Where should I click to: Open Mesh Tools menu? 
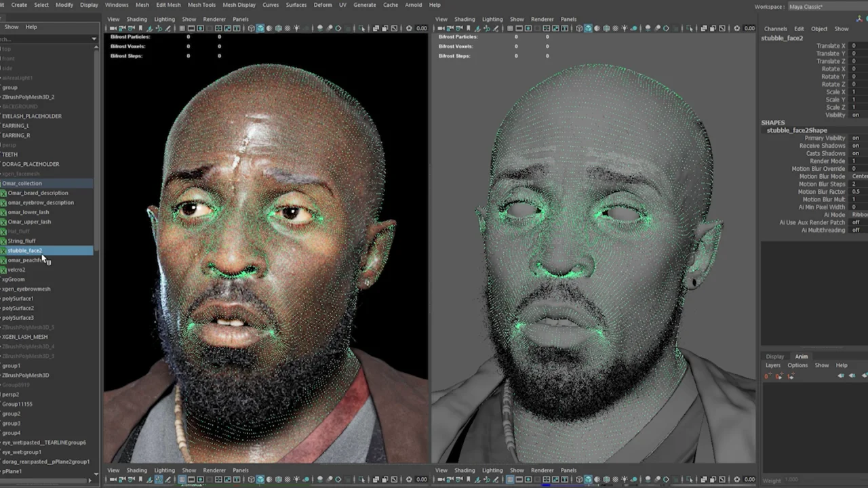201,5
